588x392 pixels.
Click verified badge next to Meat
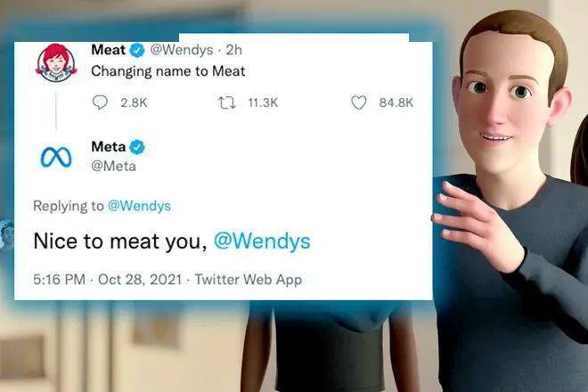pyautogui.click(x=137, y=50)
